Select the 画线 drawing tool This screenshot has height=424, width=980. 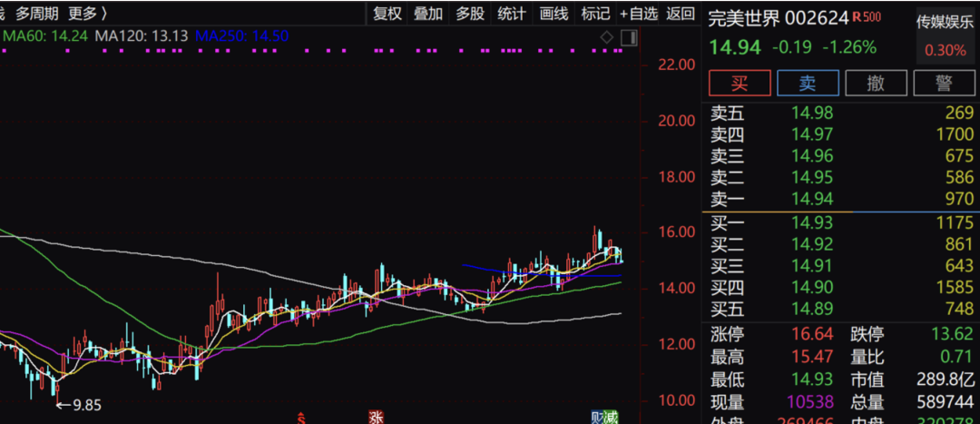coord(554,13)
